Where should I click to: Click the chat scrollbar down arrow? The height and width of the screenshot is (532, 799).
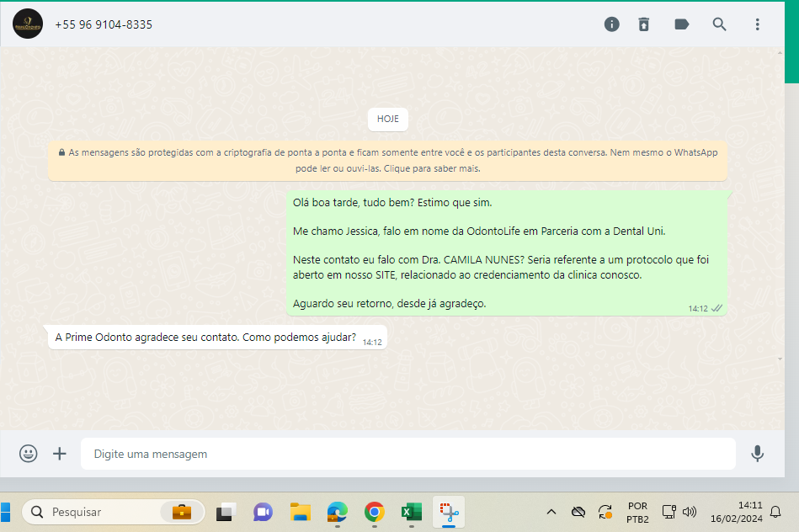tap(780, 359)
